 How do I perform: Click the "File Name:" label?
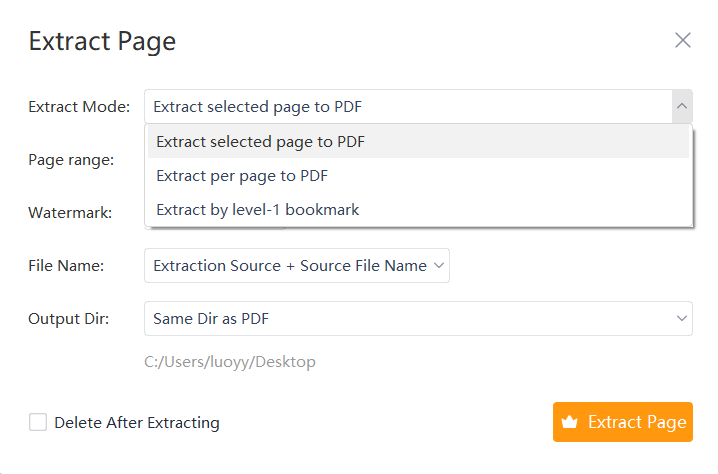pyautogui.click(x=66, y=266)
